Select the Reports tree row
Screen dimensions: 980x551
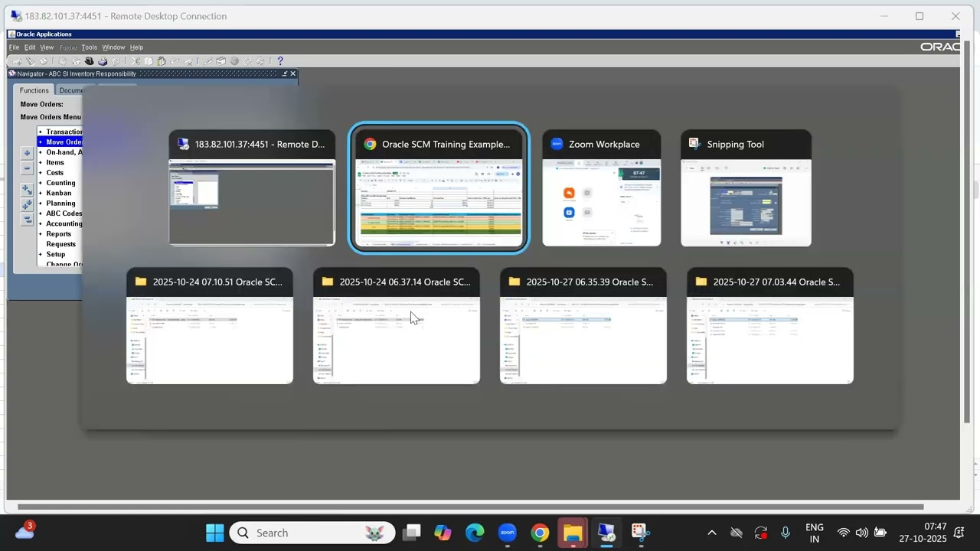[x=59, y=234]
